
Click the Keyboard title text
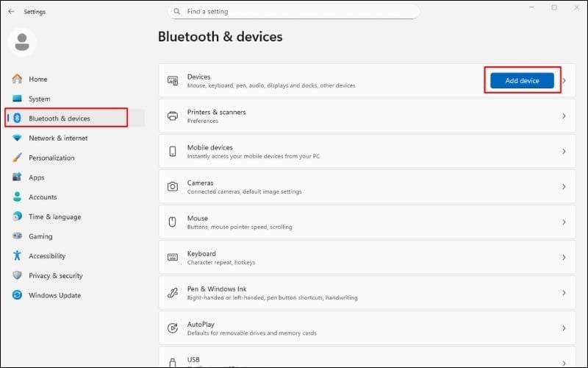(201, 253)
